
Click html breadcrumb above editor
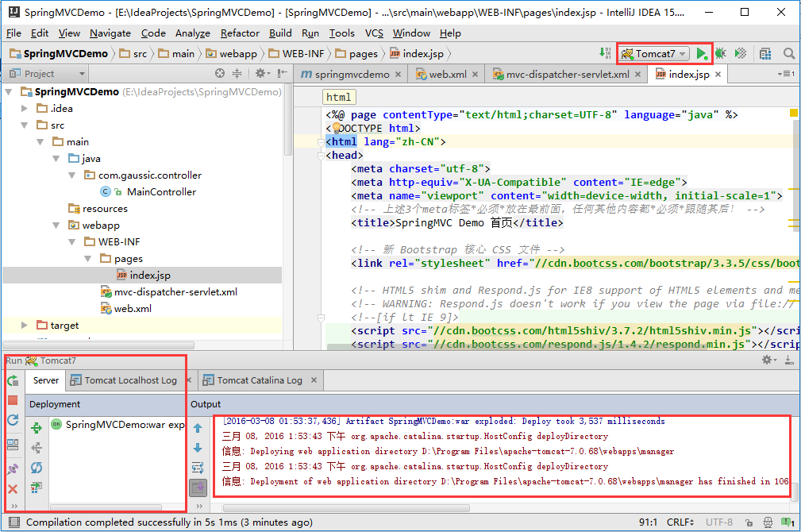pos(339,97)
